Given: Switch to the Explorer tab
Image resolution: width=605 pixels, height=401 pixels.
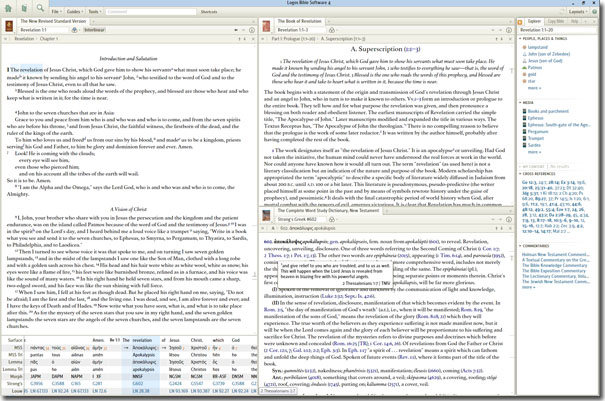Looking at the screenshot, I should click(534, 21).
